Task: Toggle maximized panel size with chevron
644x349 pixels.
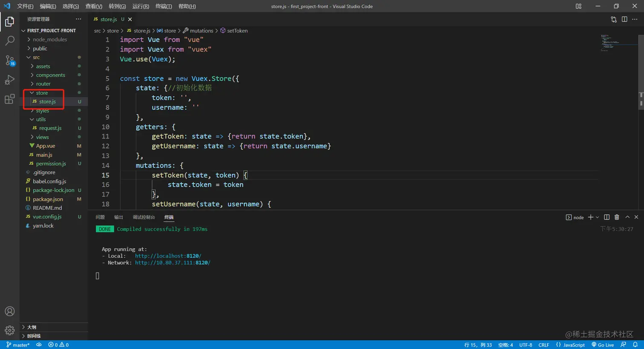Action: point(627,217)
